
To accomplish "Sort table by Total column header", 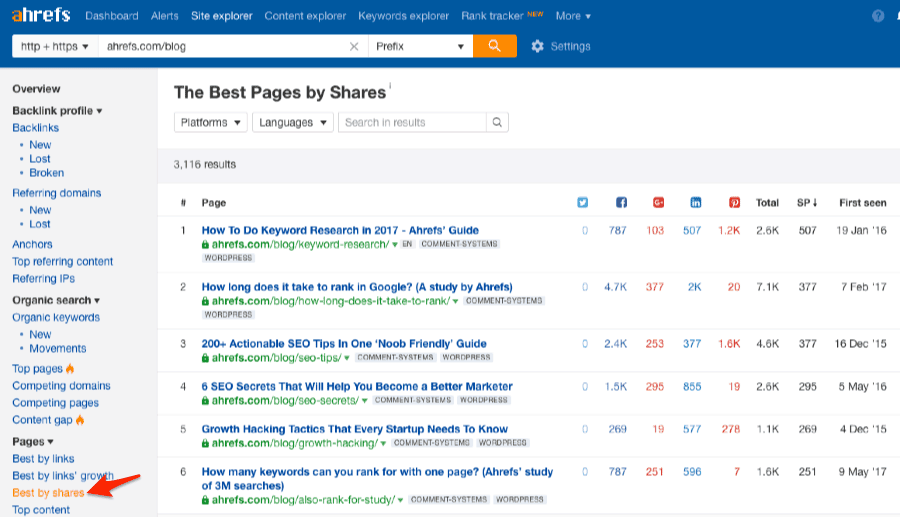I will 767,203.
